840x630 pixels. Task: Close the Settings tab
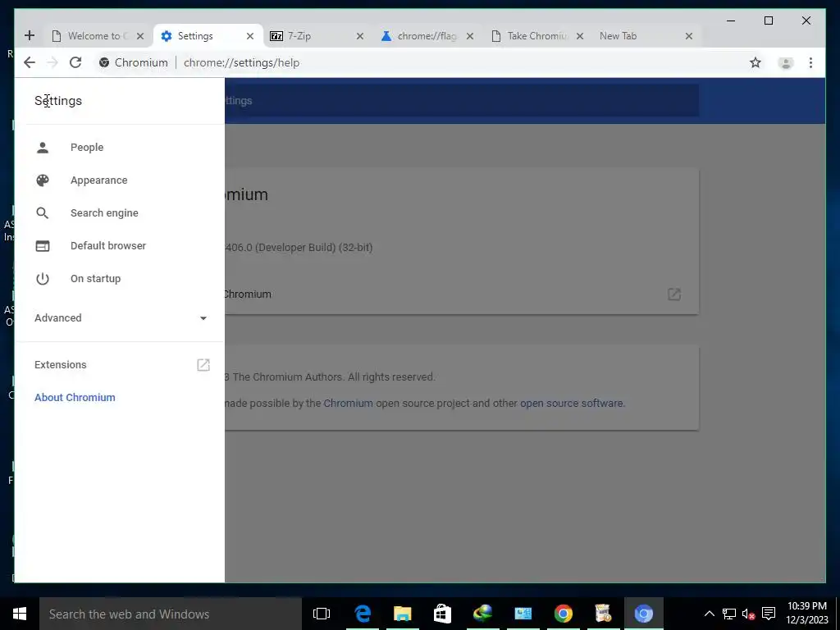coord(249,36)
